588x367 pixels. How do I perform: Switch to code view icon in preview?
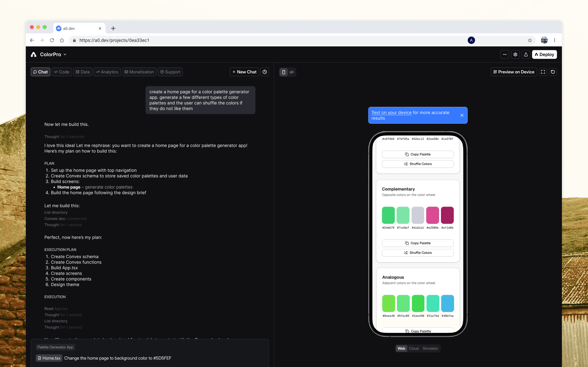coord(292,72)
